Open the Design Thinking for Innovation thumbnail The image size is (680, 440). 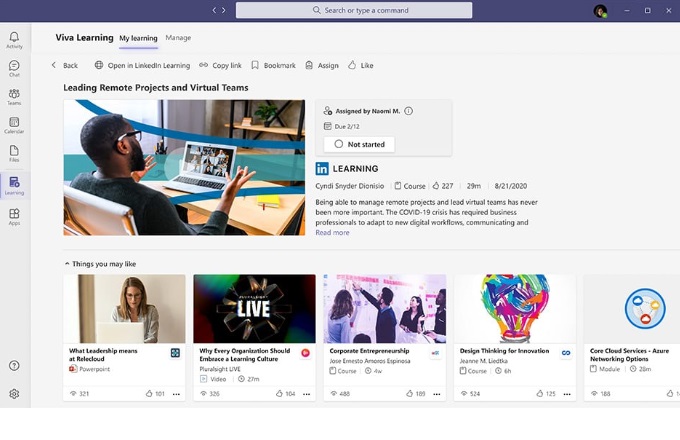[x=515, y=309]
